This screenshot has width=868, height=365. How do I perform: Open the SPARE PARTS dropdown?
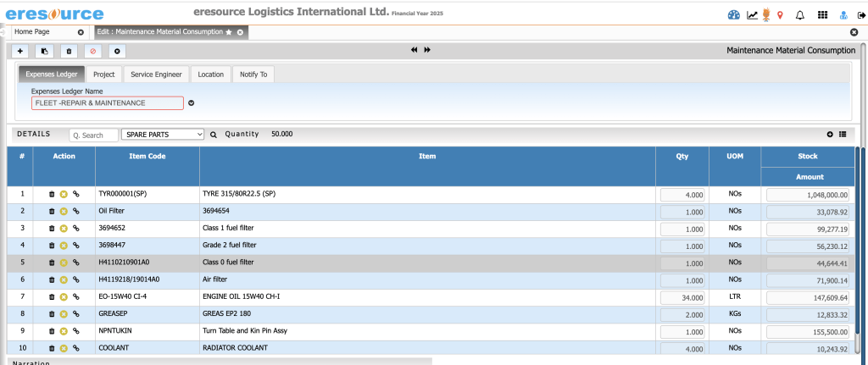click(163, 134)
